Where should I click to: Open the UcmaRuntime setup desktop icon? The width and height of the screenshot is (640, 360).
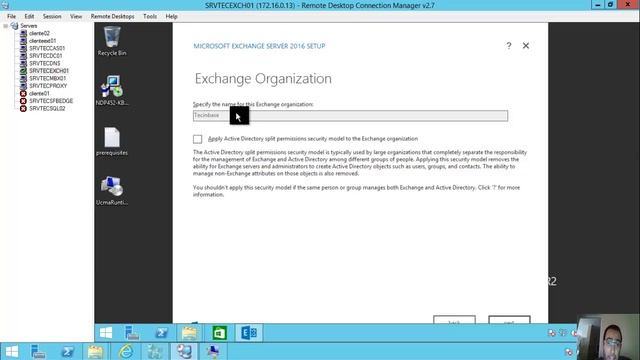coord(112,191)
